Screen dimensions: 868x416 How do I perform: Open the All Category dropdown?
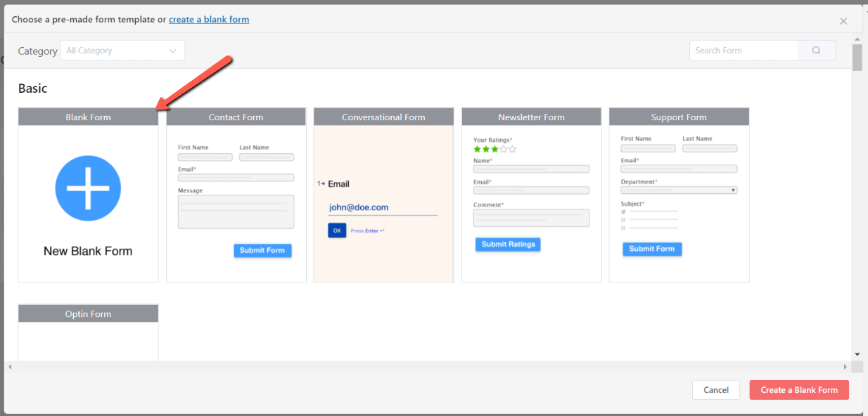pyautogui.click(x=122, y=51)
